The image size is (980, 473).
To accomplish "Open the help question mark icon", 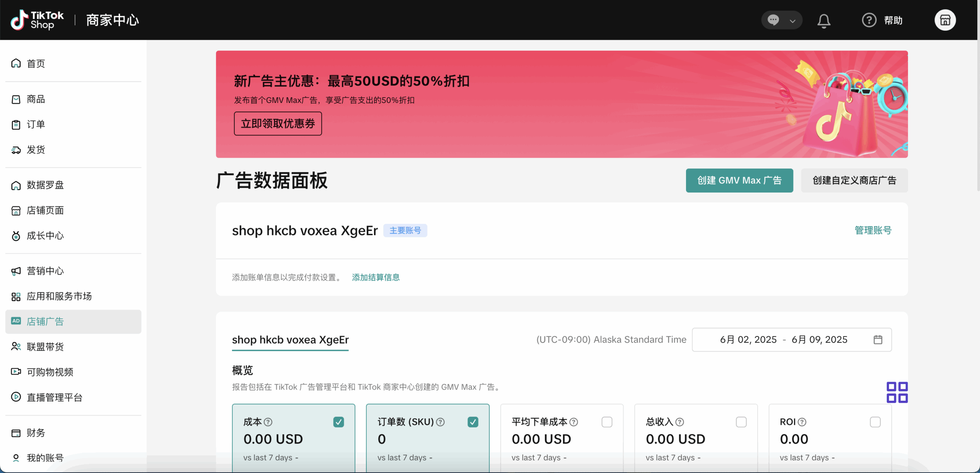I will (869, 20).
